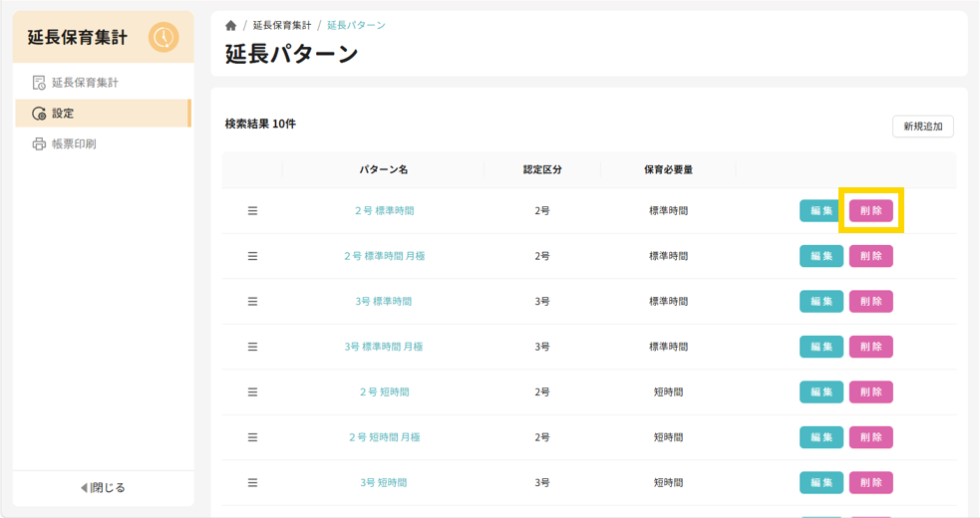Open 帳票印刷 in the sidebar menu

point(74,144)
